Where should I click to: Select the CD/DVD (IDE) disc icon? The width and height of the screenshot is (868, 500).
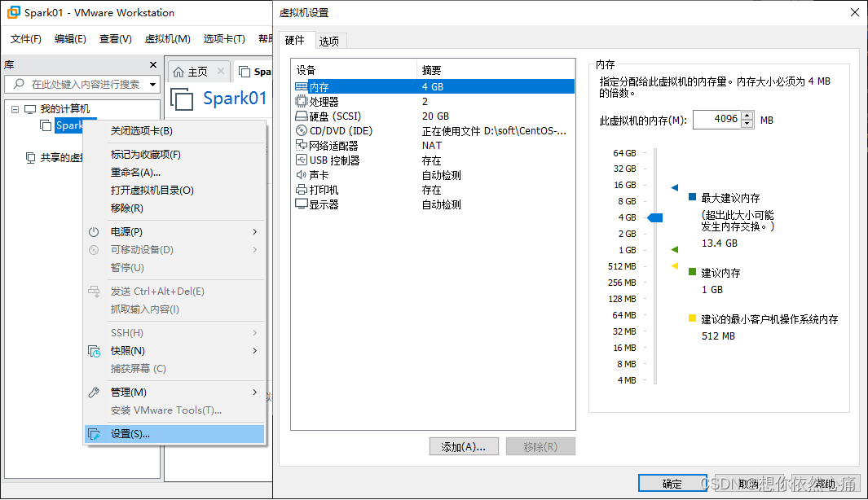pyautogui.click(x=301, y=130)
